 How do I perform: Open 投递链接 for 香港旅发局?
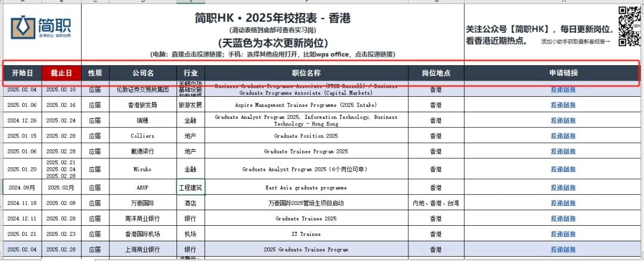pyautogui.click(x=563, y=105)
